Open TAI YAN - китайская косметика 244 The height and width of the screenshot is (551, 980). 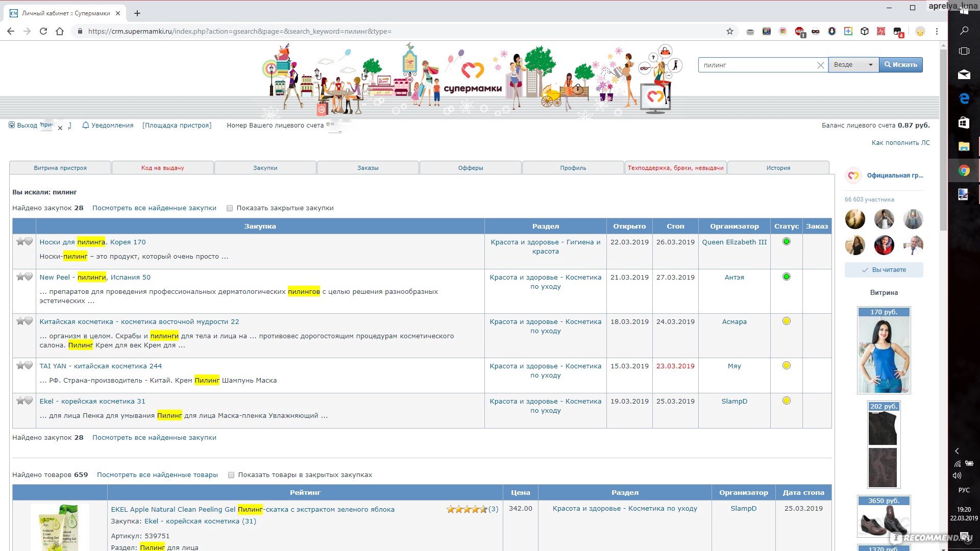pos(101,366)
